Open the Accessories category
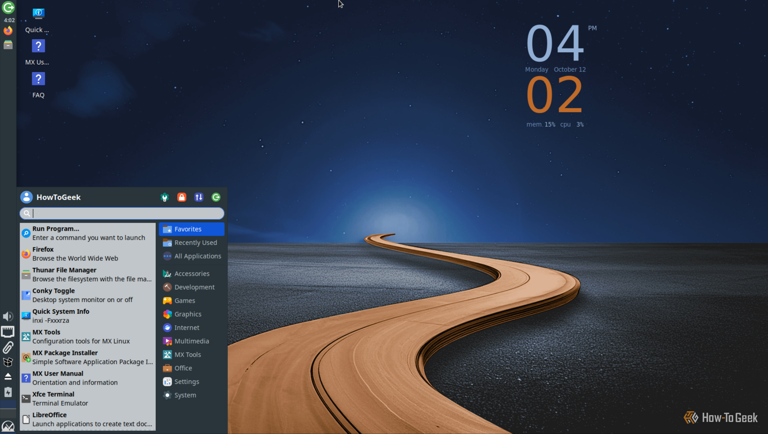Viewport: 768px width, 434px height. (x=192, y=274)
